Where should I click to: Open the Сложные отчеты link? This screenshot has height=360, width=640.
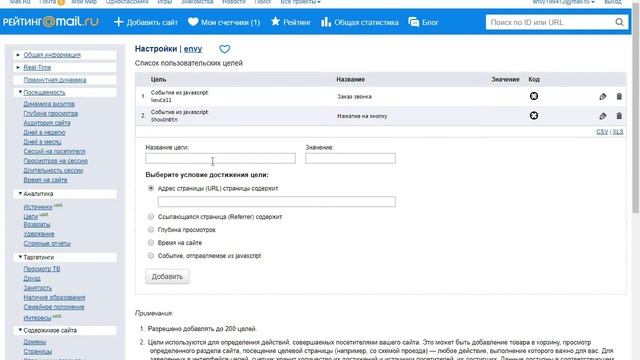47,244
